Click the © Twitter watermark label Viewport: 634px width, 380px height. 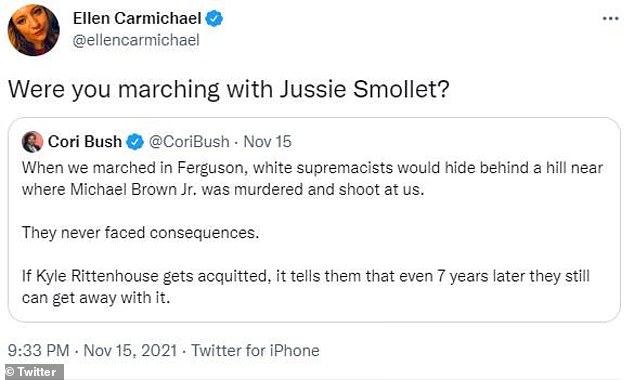pyautogui.click(x=32, y=372)
